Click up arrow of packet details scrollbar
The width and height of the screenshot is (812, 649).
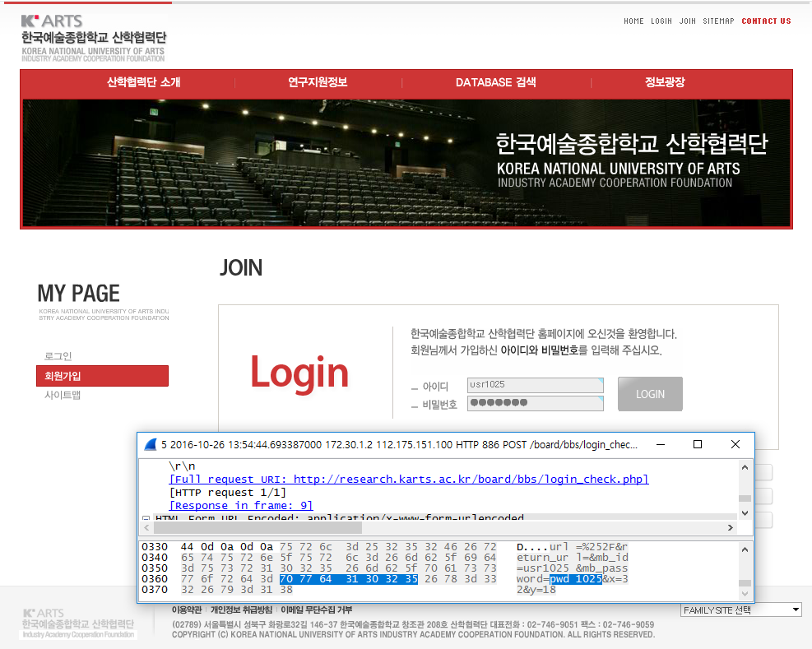(745, 467)
